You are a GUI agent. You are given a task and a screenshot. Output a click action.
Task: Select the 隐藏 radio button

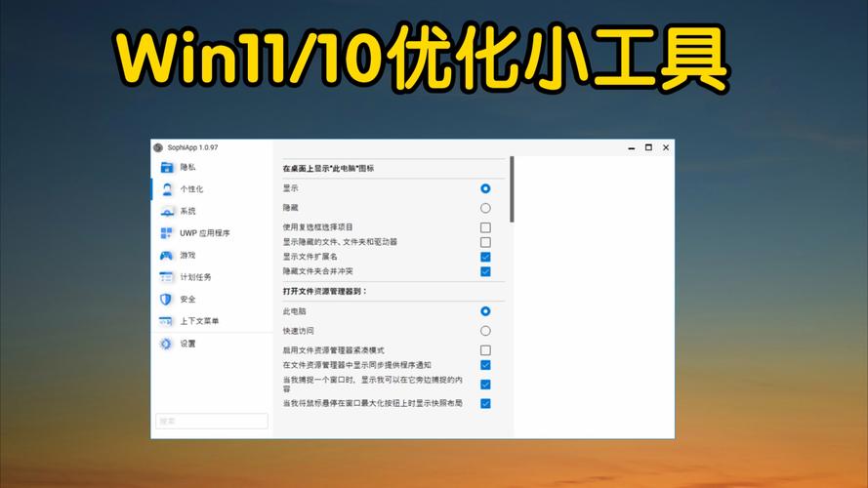click(x=485, y=208)
